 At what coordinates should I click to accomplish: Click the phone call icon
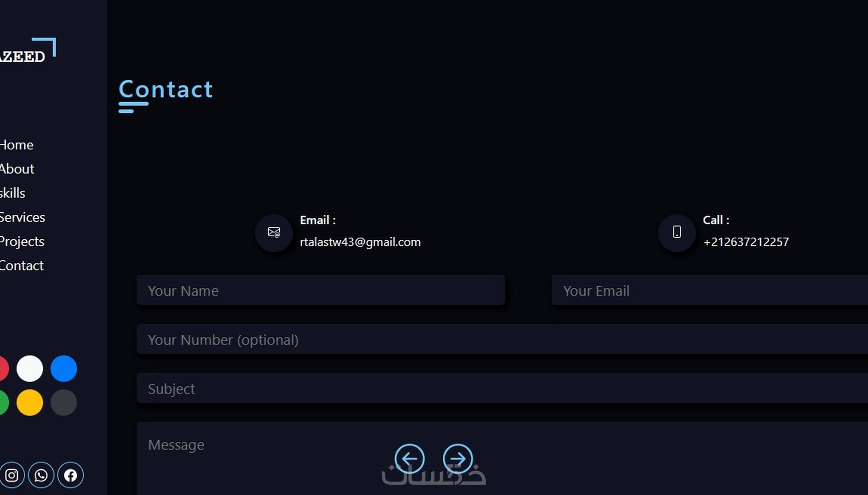(677, 233)
